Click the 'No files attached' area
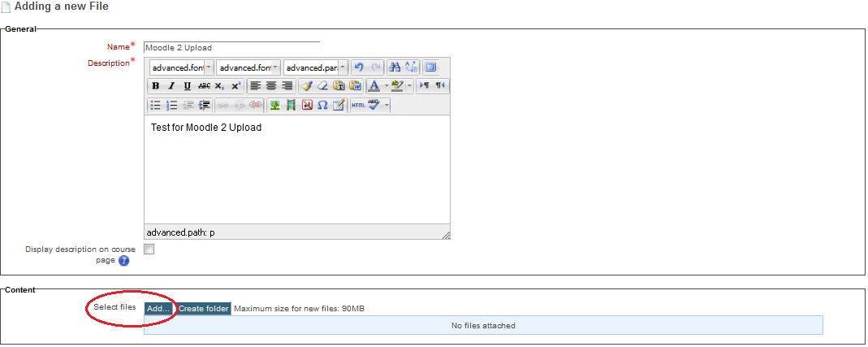The width and height of the screenshot is (868, 347). [x=483, y=325]
